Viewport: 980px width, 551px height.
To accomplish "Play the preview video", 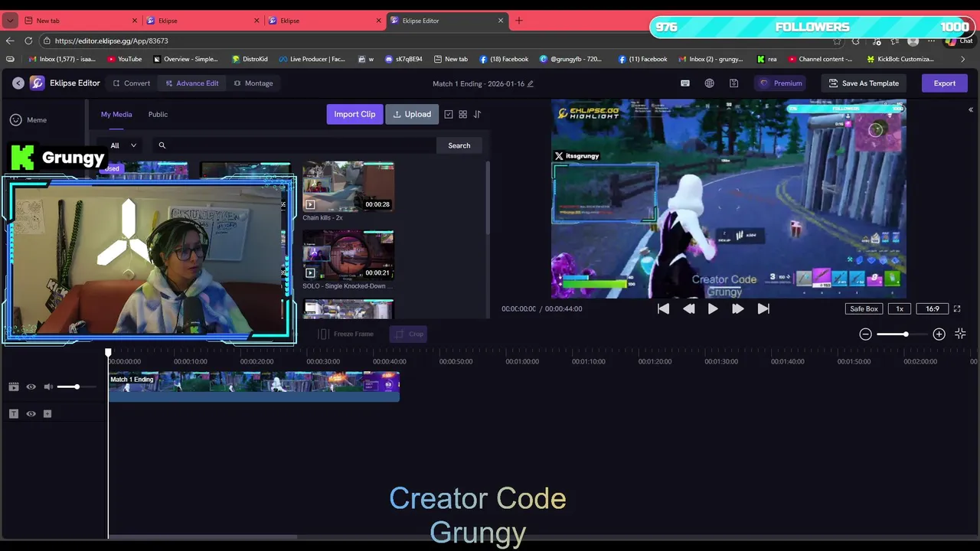I will coord(713,308).
